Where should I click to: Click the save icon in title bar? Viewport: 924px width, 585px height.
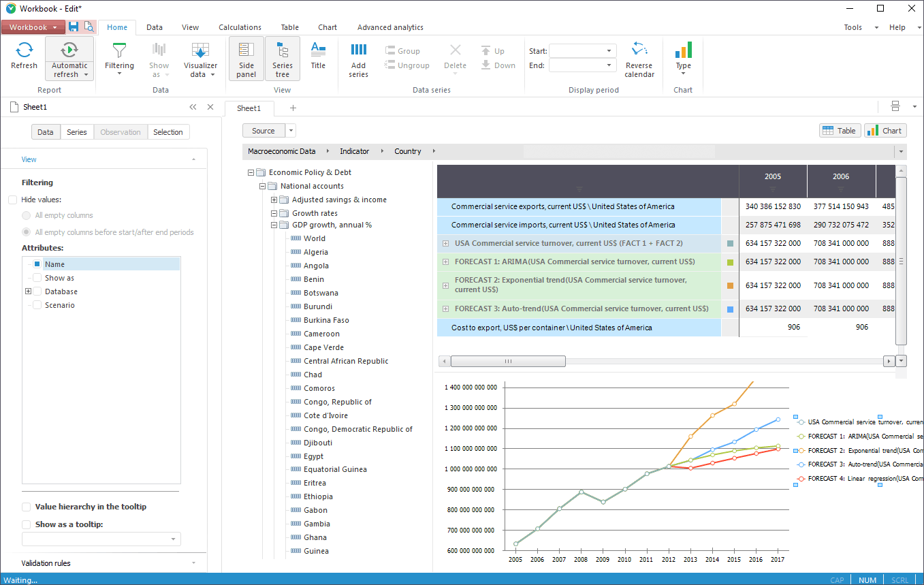(74, 27)
